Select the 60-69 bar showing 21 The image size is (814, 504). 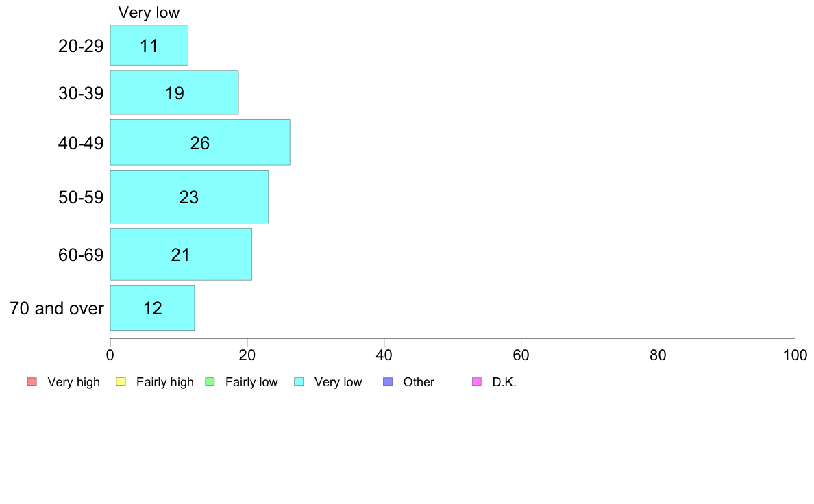181,254
